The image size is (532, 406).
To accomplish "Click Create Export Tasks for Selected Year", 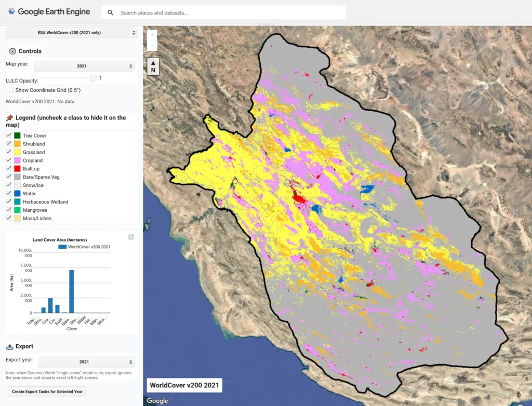I will (47, 391).
